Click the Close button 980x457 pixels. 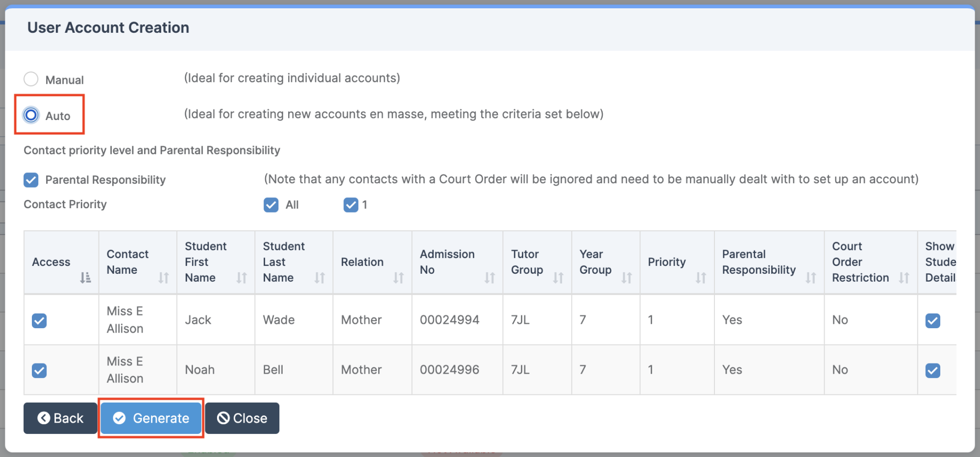pyautogui.click(x=242, y=418)
